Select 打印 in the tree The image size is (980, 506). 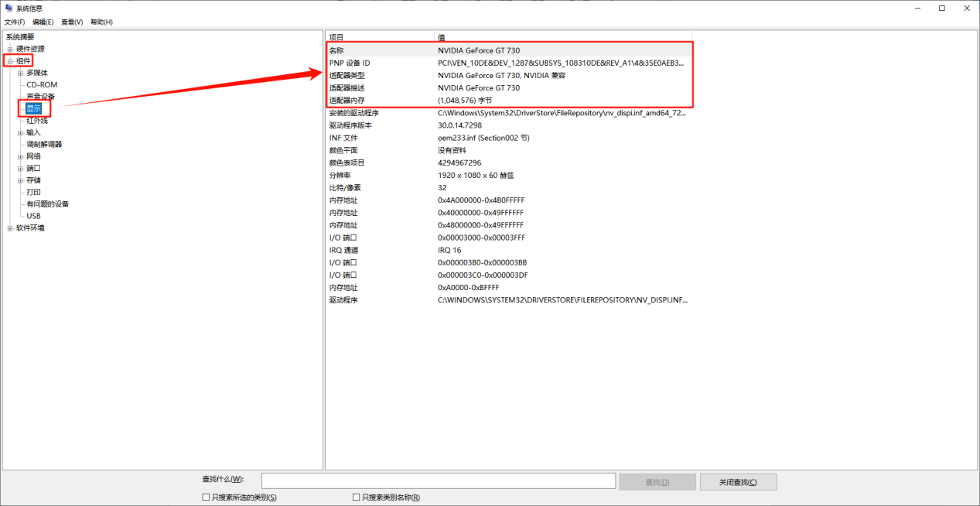(x=33, y=192)
